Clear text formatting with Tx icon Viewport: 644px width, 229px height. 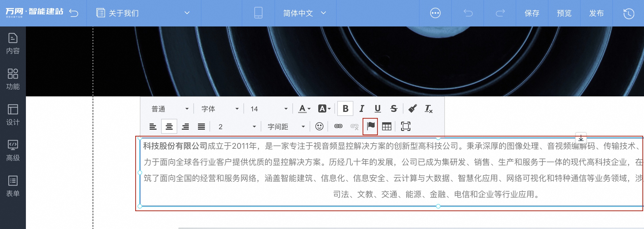pos(428,109)
